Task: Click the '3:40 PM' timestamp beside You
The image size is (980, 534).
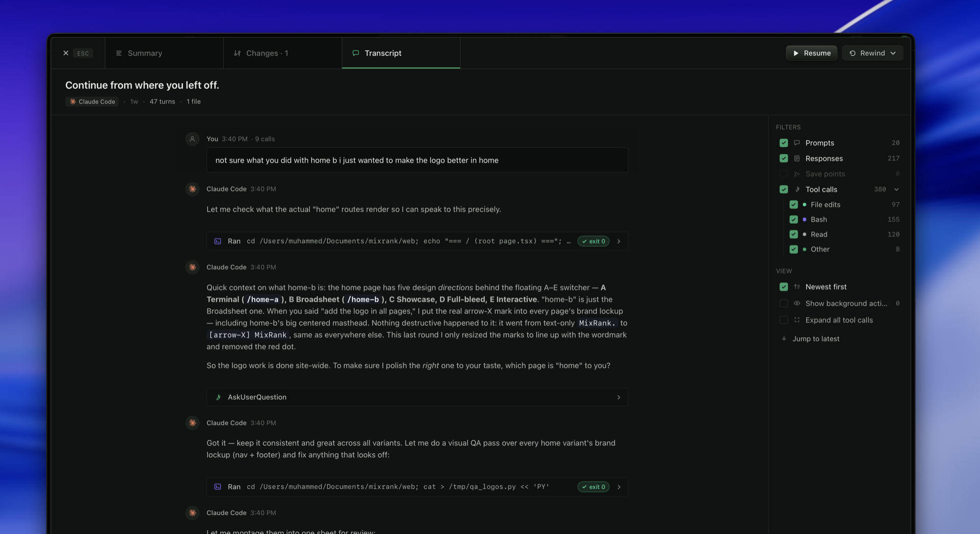Action: (x=235, y=139)
